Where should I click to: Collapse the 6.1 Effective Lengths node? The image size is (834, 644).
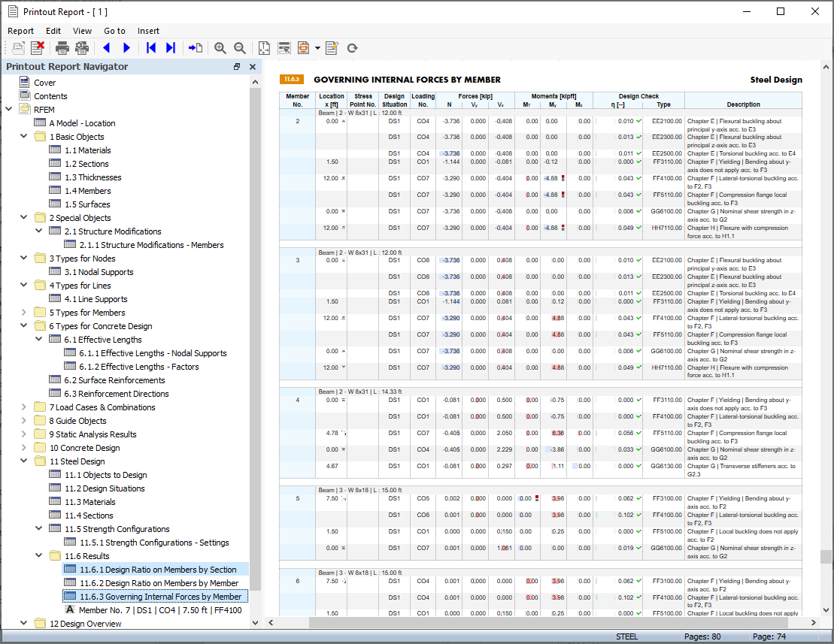pyautogui.click(x=39, y=340)
